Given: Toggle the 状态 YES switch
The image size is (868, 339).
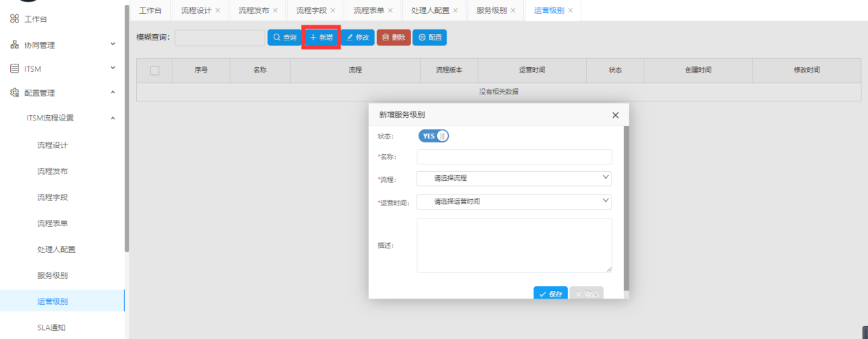Looking at the screenshot, I should [x=434, y=136].
